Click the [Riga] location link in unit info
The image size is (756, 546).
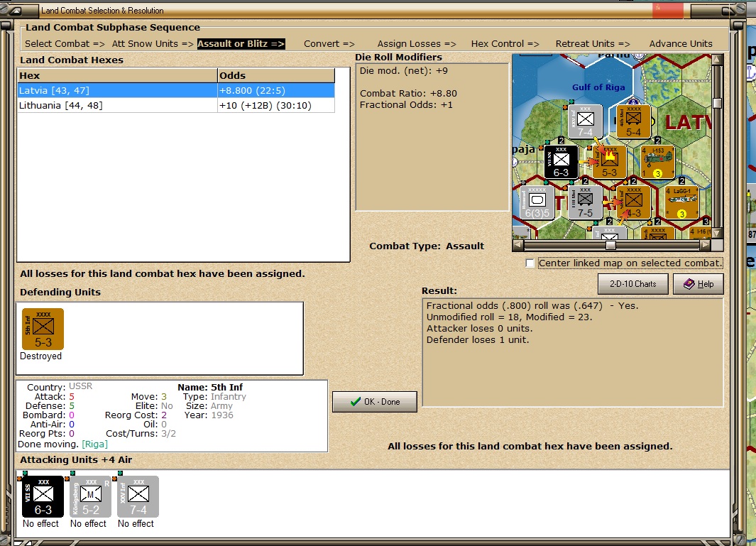94,444
